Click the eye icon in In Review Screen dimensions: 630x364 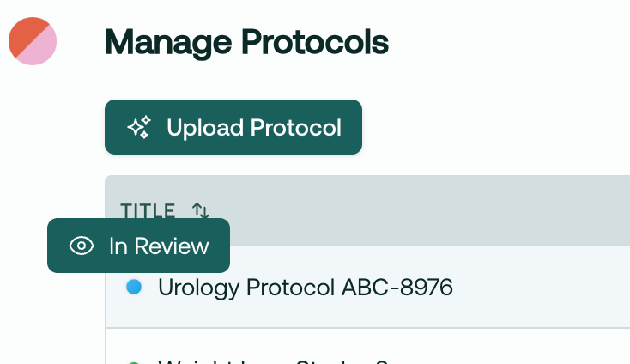coord(82,246)
